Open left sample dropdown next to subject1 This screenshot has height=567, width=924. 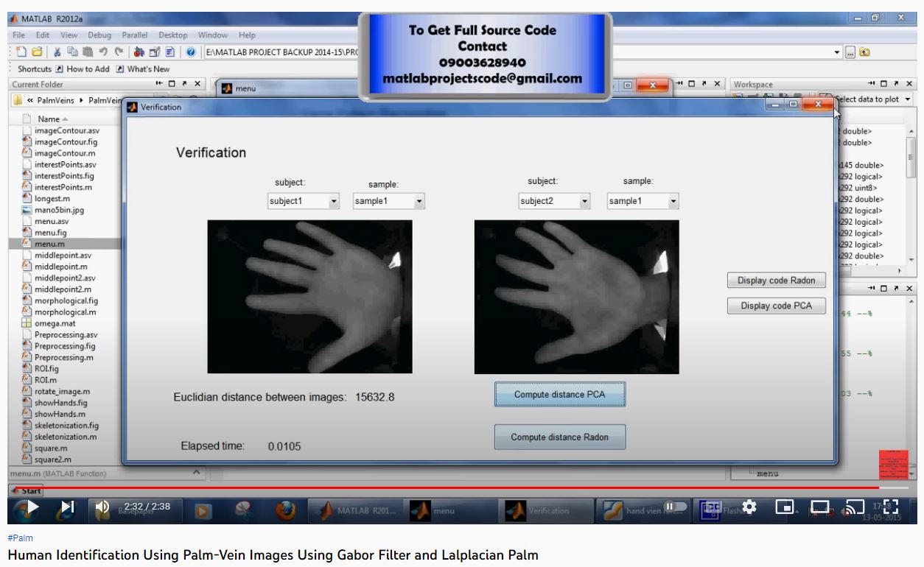point(389,200)
